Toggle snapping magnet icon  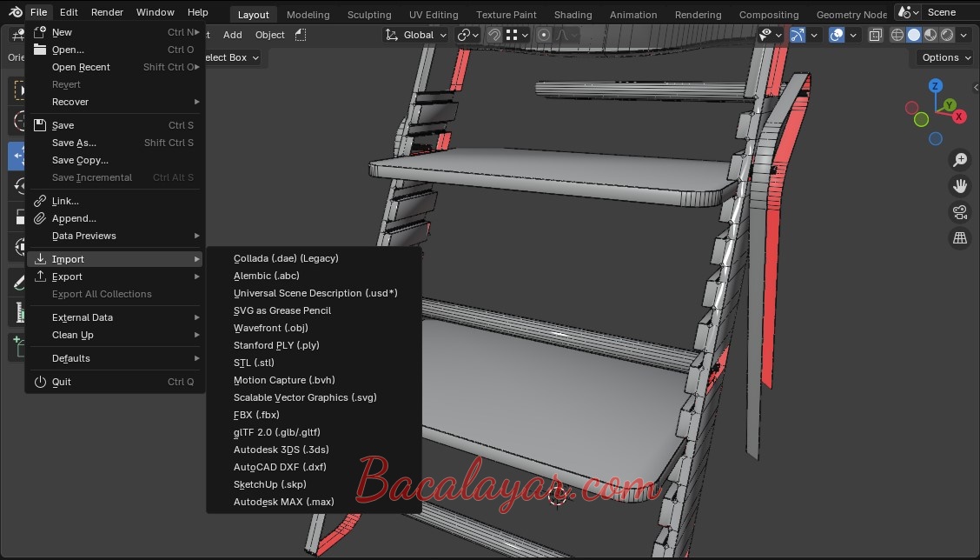(x=493, y=35)
